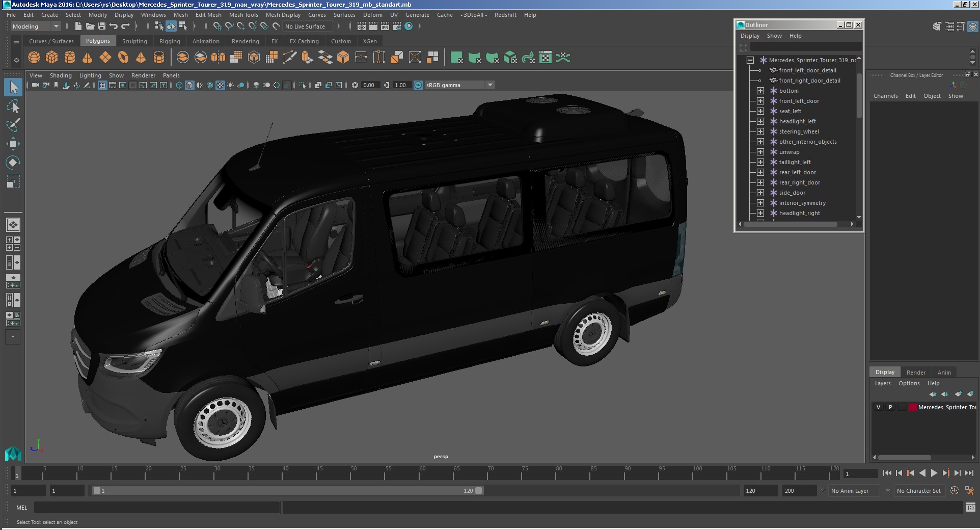Switch to the Rigging shelf tab
This screenshot has height=530, width=980.
(170, 41)
